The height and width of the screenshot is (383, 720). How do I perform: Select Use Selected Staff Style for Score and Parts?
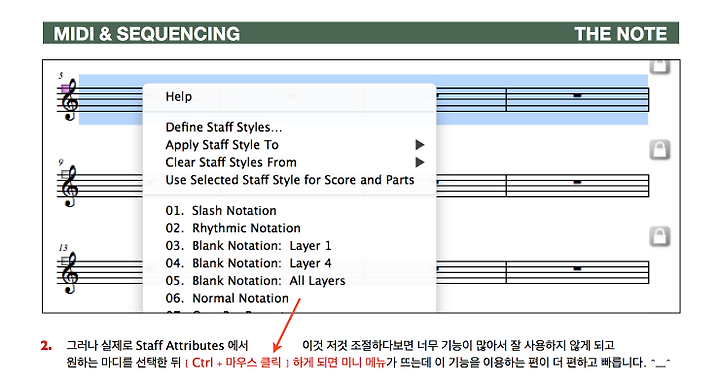coord(289,180)
